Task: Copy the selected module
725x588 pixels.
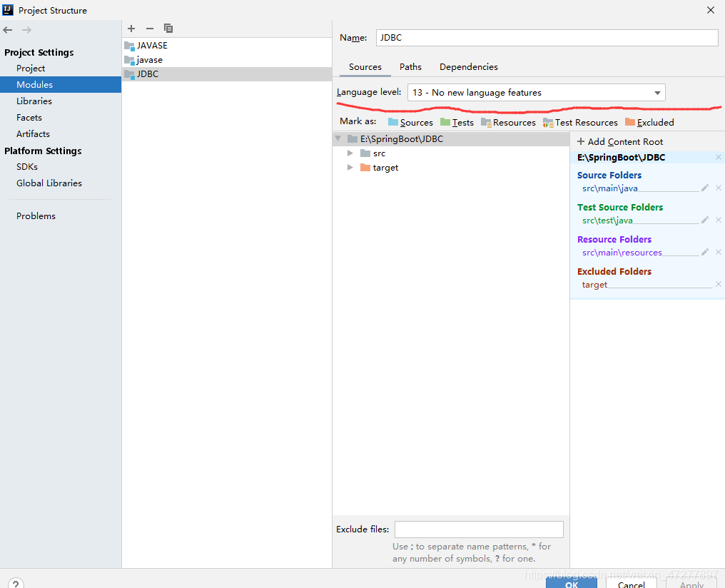Action: coord(168,29)
